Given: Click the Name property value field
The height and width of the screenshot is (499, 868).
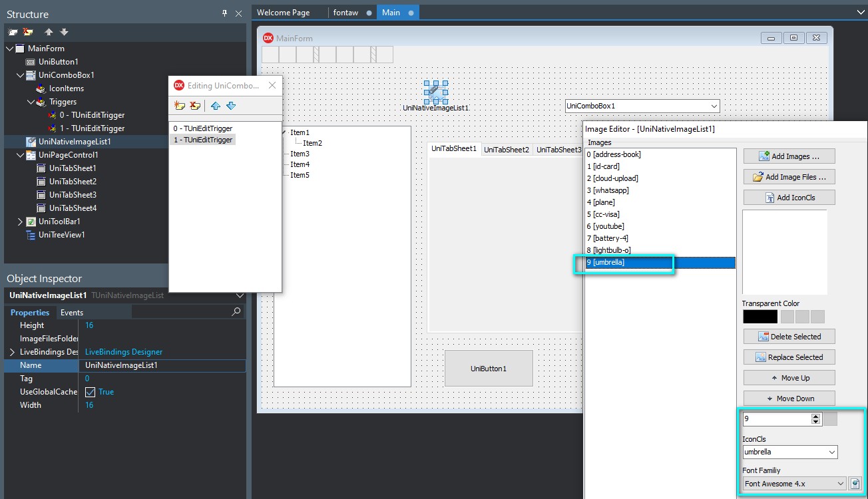Looking at the screenshot, I should point(162,365).
